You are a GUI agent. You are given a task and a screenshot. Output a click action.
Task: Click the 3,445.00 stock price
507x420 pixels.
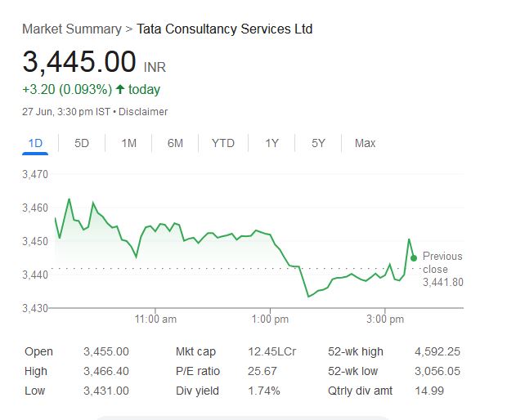coord(79,62)
